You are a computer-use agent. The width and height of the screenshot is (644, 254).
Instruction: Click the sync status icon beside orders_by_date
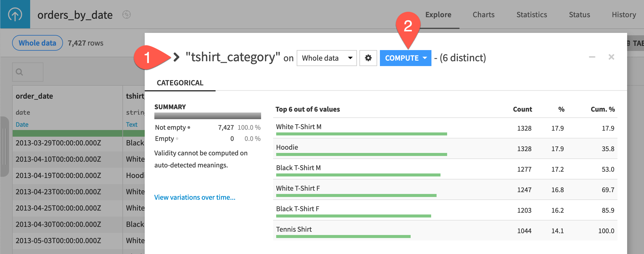click(x=127, y=14)
